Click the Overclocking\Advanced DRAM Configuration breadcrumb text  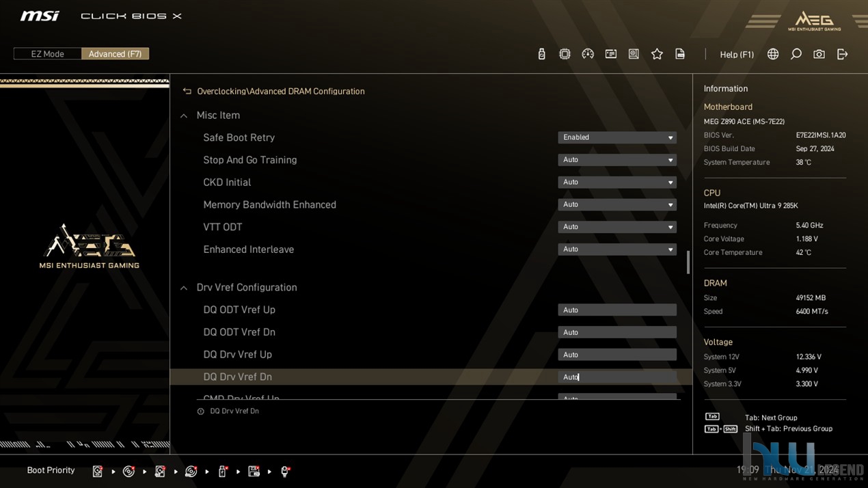(x=281, y=92)
